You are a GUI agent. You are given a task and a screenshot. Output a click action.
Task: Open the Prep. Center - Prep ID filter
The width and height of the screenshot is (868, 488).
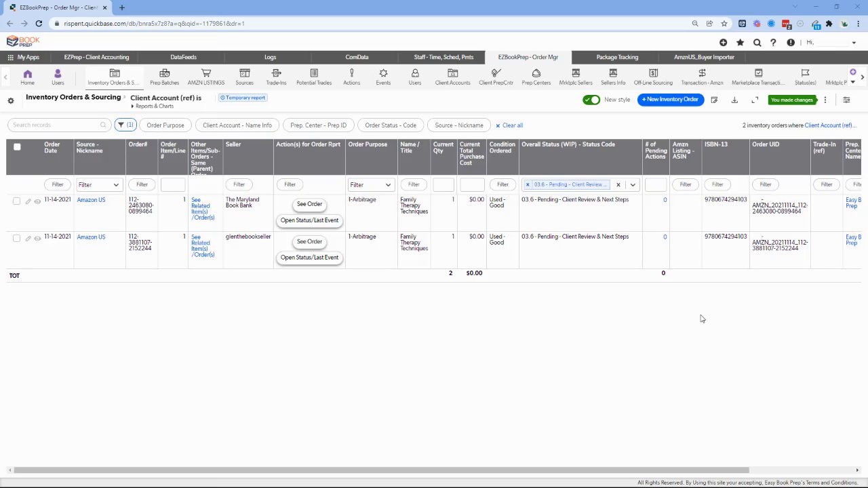pyautogui.click(x=318, y=125)
